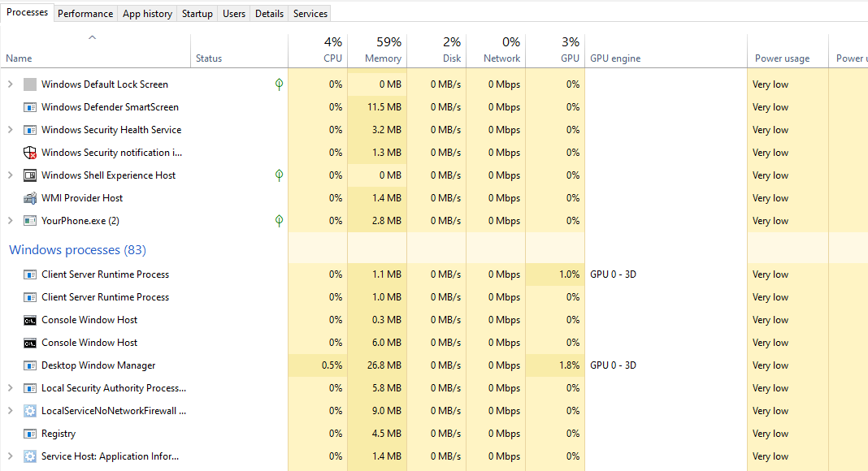
Task: Sort by the Memory column header
Action: pyautogui.click(x=377, y=51)
